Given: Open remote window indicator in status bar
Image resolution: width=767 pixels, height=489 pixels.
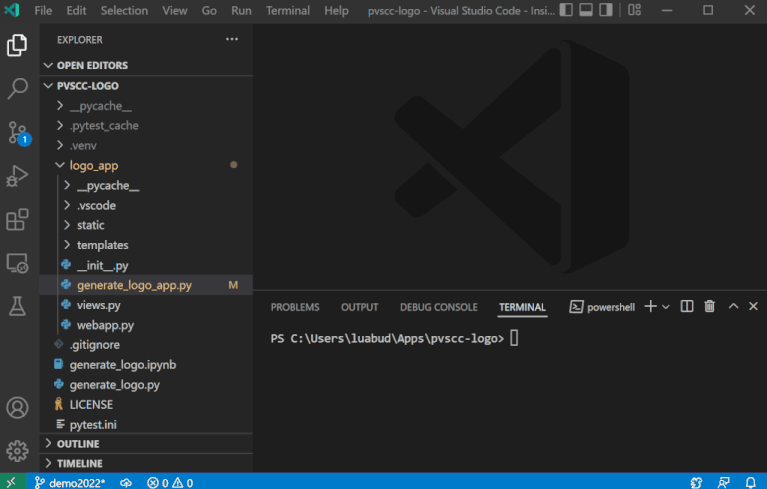Looking at the screenshot, I should (12, 483).
